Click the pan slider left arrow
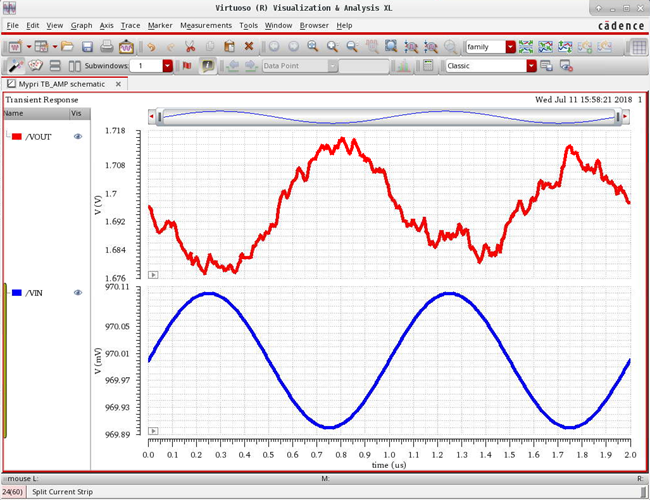 (152, 117)
